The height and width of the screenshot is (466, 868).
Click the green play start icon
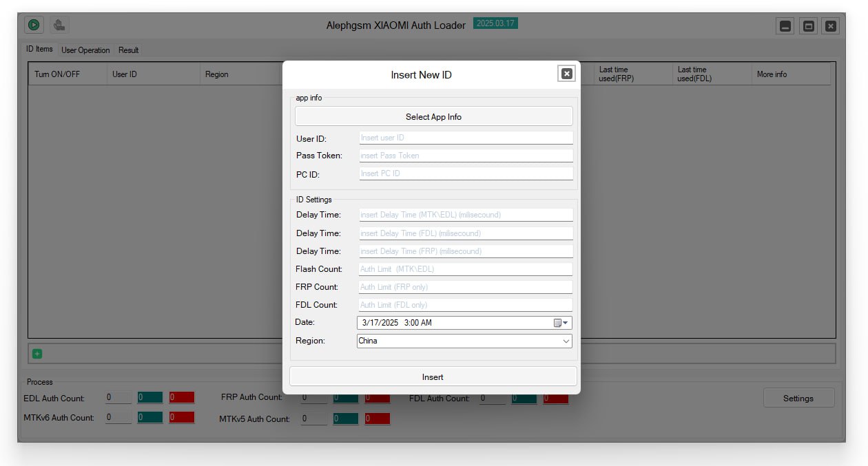[x=34, y=25]
